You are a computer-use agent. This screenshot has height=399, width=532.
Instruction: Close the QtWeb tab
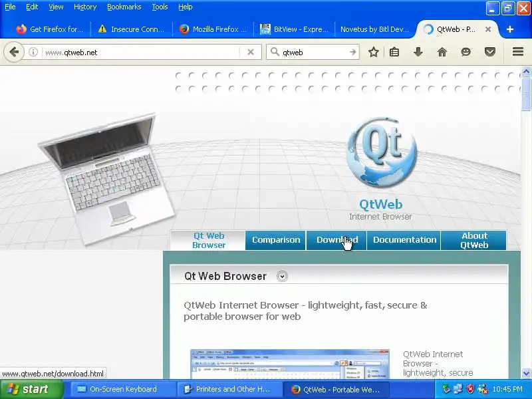coord(488,29)
